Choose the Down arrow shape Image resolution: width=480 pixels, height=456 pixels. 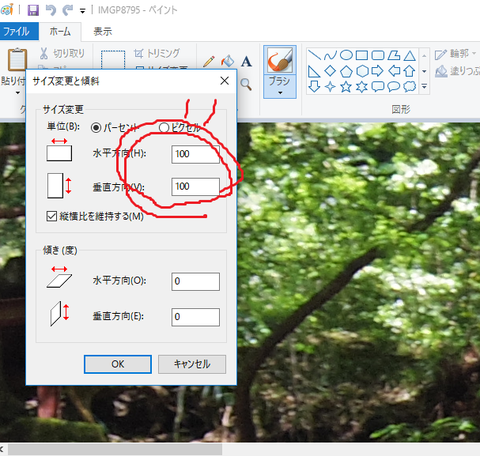point(314,87)
